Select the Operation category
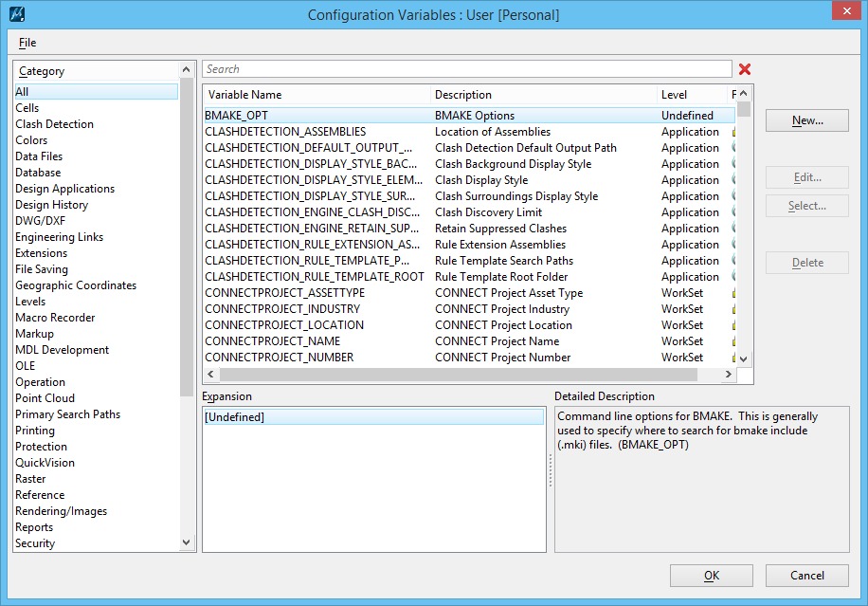The image size is (868, 606). click(x=97, y=381)
